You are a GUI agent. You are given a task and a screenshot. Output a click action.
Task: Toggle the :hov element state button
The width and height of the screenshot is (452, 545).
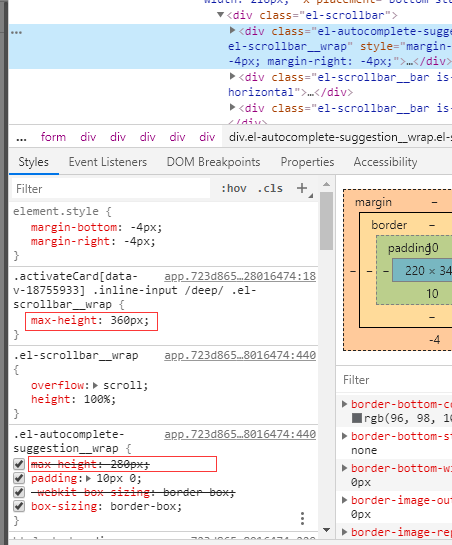(234, 188)
